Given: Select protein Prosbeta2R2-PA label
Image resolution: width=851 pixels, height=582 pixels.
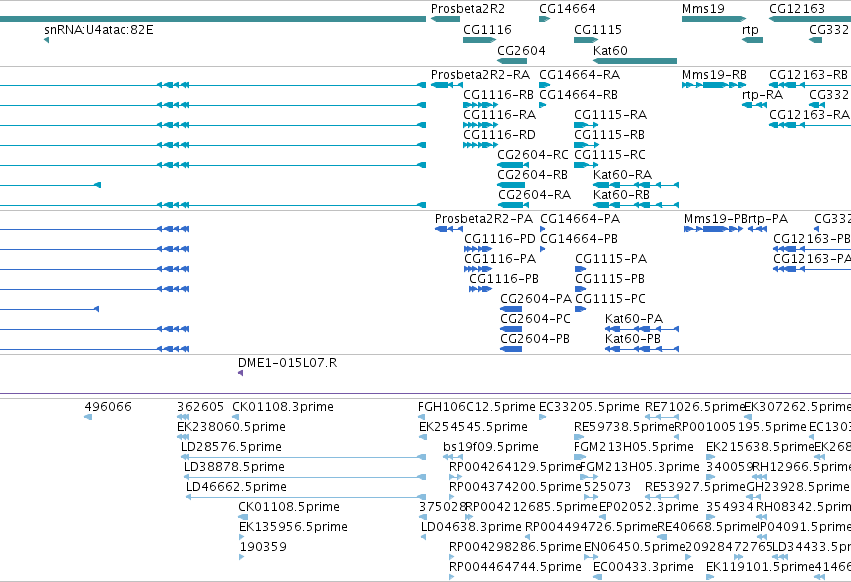Looking at the screenshot, I should coord(484,219).
